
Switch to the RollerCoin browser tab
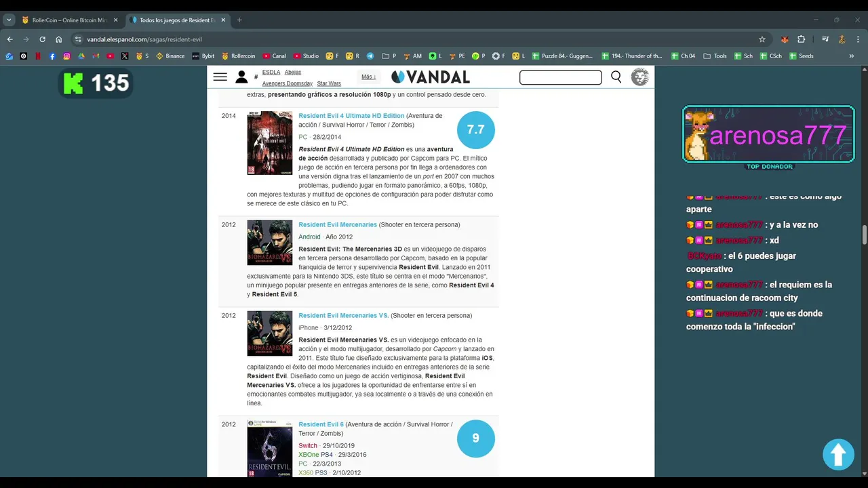(69, 20)
